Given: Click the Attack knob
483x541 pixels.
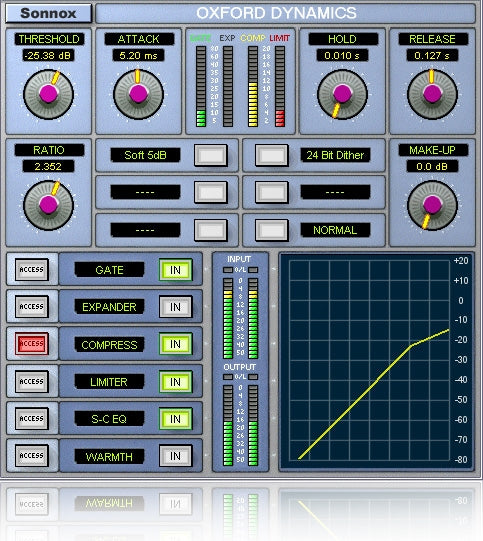Looking at the screenshot, I should 138,94.
